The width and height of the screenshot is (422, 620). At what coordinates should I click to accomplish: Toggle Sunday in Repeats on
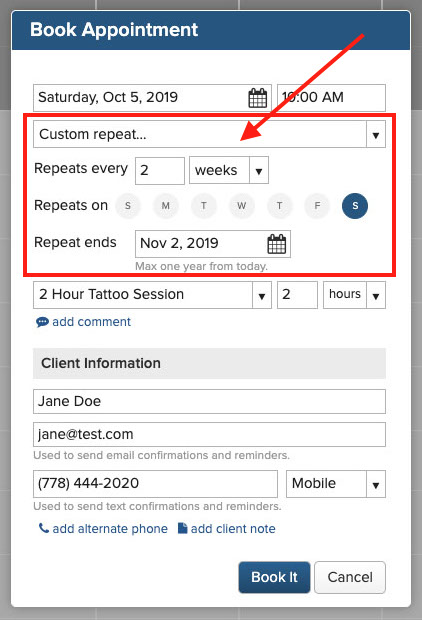[128, 206]
